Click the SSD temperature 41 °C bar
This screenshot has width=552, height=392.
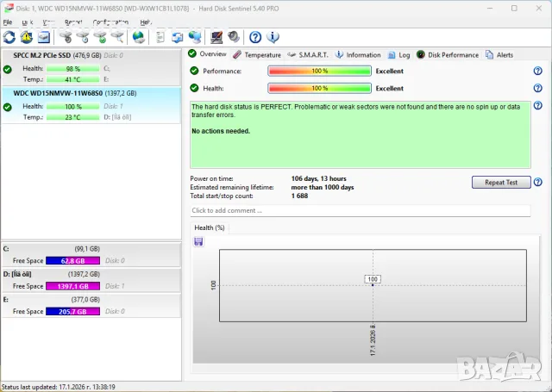[72, 79]
